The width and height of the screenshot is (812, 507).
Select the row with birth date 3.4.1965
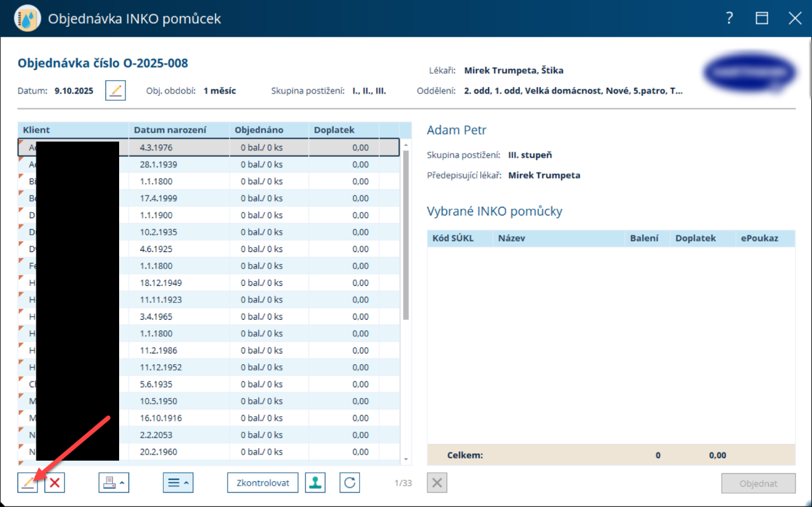click(x=209, y=316)
